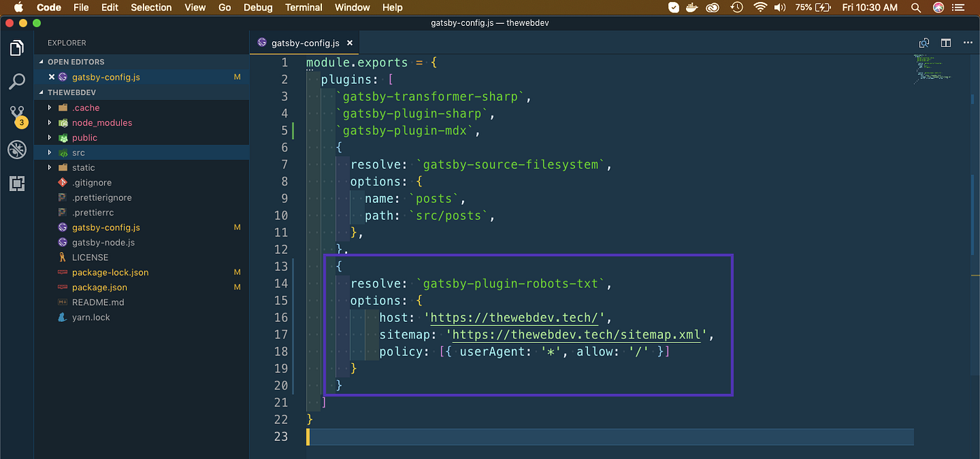The width and height of the screenshot is (980, 459).
Task: Click the checkmark status icon in menu bar
Action: [673, 8]
